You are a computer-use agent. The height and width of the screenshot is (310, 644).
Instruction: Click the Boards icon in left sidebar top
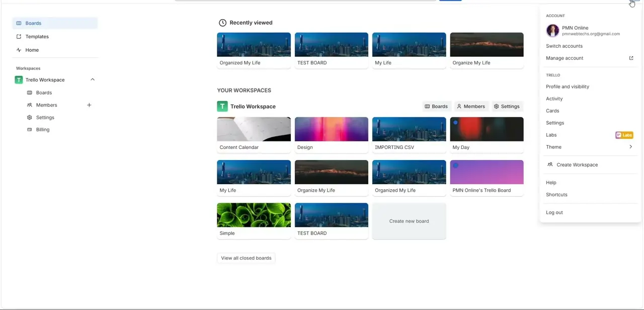pos(19,23)
